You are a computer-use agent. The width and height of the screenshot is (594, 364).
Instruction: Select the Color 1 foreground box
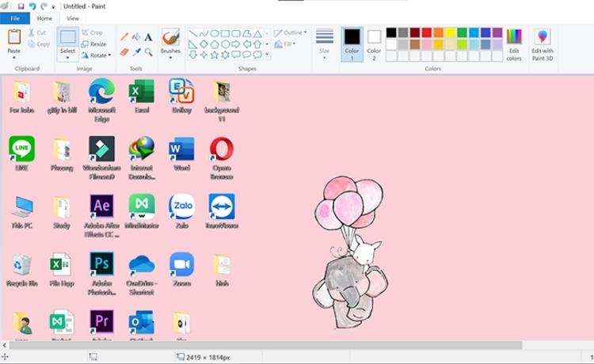(x=352, y=44)
